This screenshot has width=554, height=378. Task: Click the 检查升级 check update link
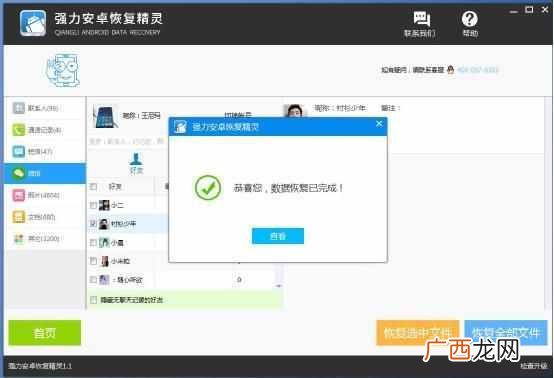click(533, 366)
